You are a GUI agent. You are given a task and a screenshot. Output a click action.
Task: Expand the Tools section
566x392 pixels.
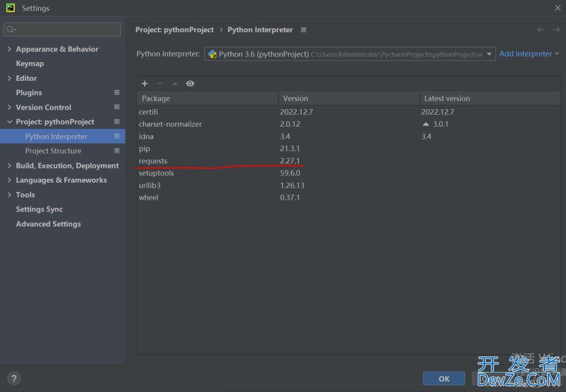[x=10, y=195]
